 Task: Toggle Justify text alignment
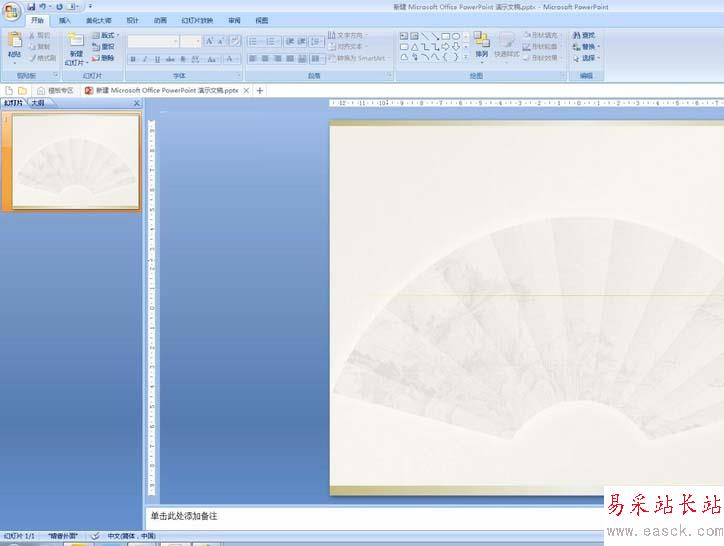(290, 59)
